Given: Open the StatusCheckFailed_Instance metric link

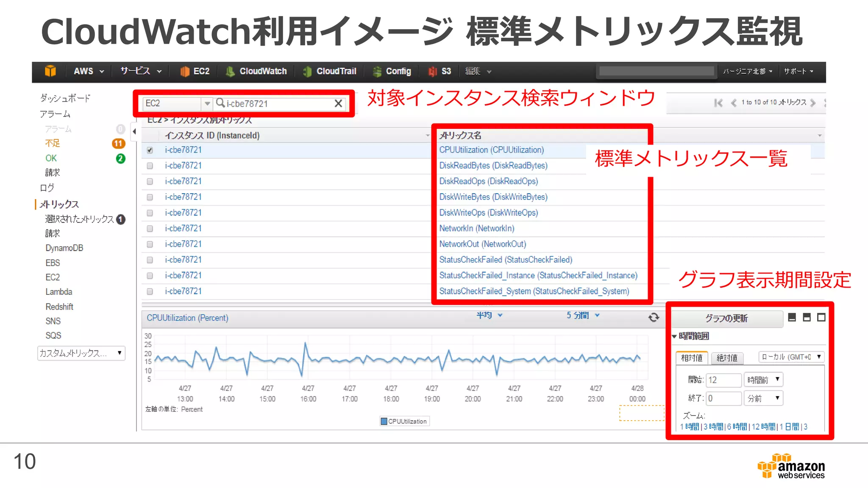Looking at the screenshot, I should 538,275.
